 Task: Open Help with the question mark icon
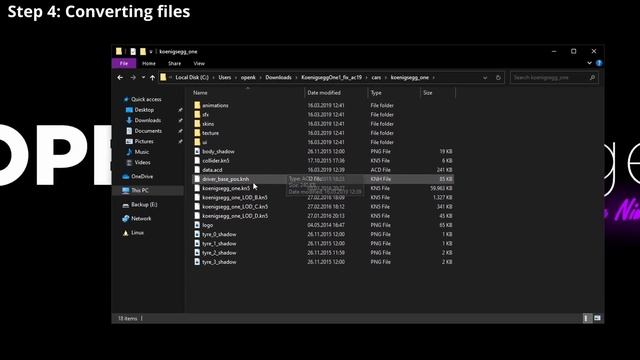click(x=599, y=63)
